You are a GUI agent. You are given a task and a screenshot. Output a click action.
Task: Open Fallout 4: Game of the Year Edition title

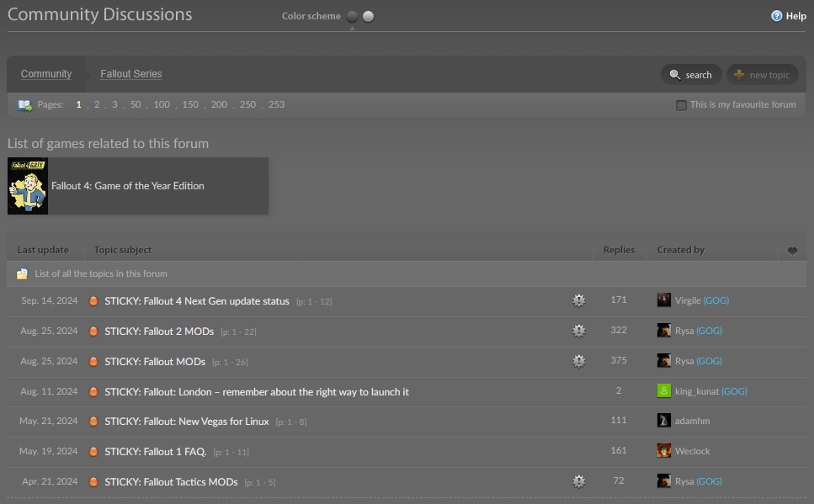[128, 186]
